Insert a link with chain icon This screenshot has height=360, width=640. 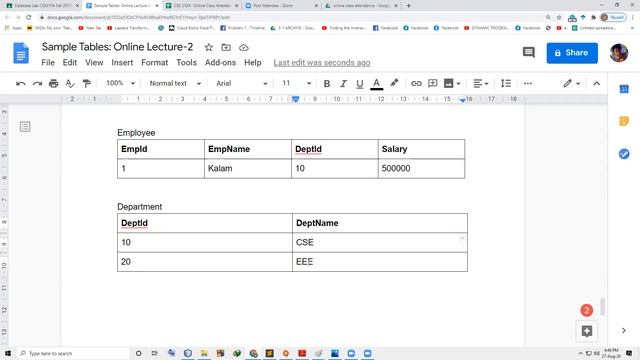click(x=416, y=84)
